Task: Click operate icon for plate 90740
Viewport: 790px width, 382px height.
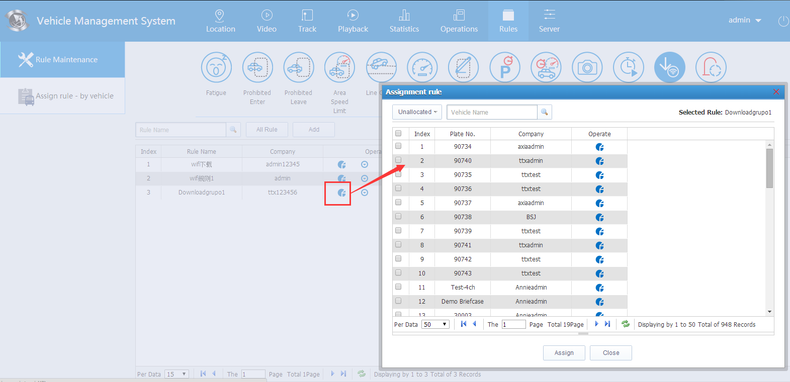Action: pos(600,161)
